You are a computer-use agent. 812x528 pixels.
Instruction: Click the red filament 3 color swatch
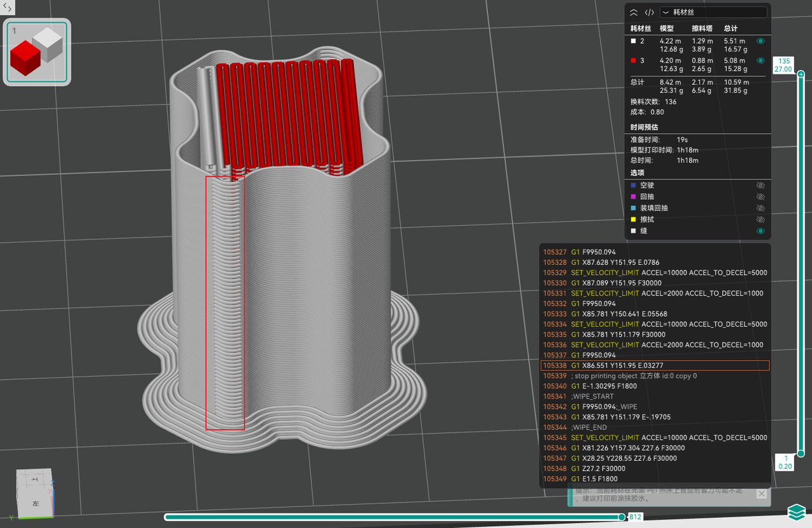633,61
